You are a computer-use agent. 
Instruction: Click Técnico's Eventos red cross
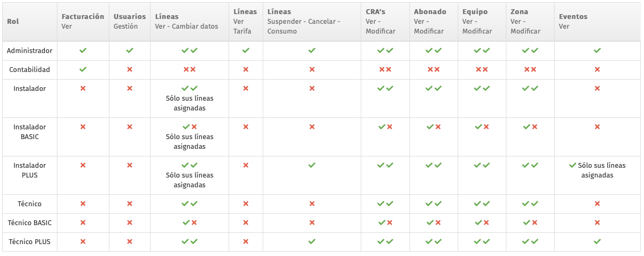tap(597, 204)
